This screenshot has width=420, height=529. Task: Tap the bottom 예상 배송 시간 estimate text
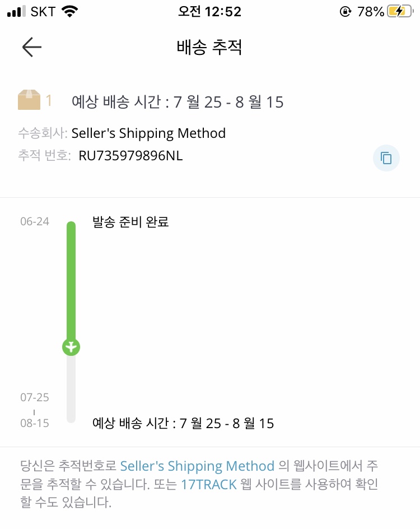183,423
